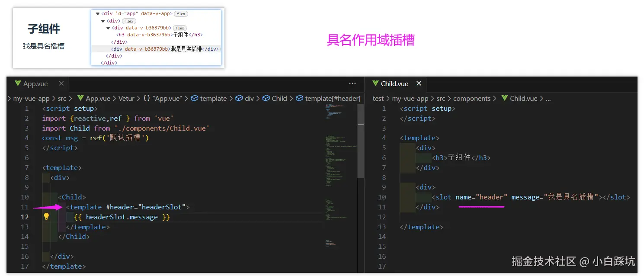Screen dimensions: 644x276
Task: Click the 我是具名插槽 text in the rendered preview
Action: (x=44, y=46)
